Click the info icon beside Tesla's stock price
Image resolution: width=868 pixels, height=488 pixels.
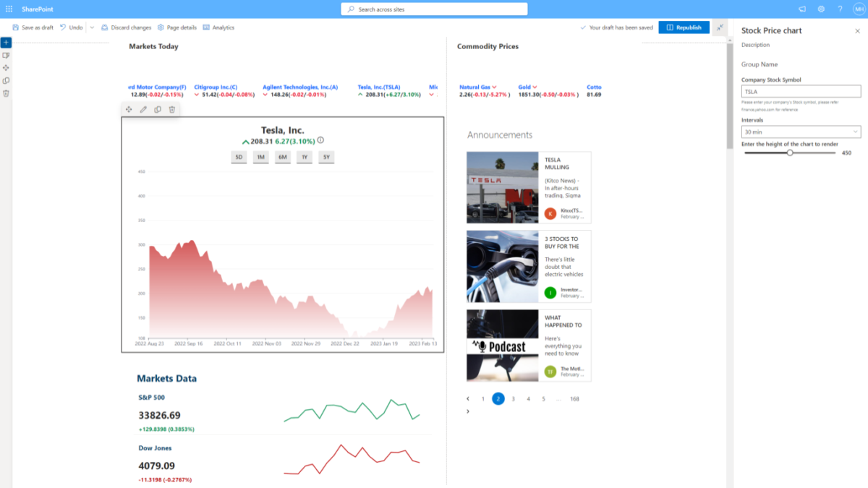320,140
